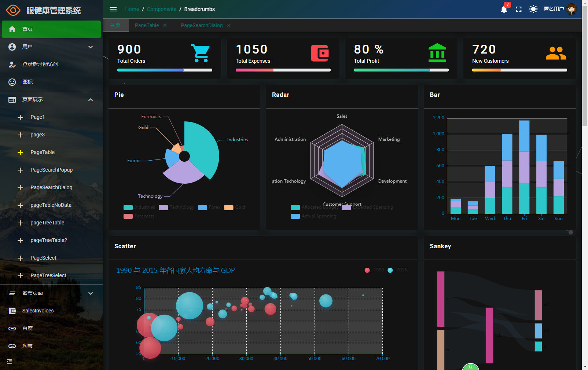Click the SalesInvoices wallet icon

pyautogui.click(x=12, y=311)
